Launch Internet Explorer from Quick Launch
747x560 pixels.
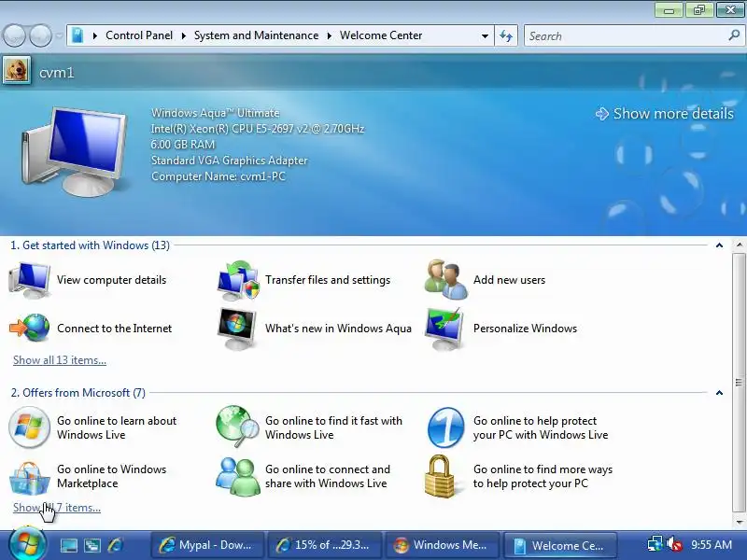[x=115, y=545]
